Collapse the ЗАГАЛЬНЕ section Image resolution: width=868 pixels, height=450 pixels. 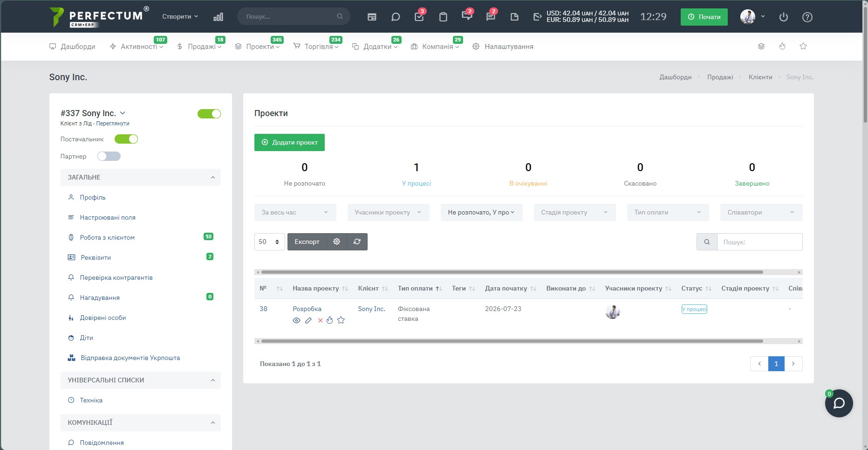click(x=141, y=177)
